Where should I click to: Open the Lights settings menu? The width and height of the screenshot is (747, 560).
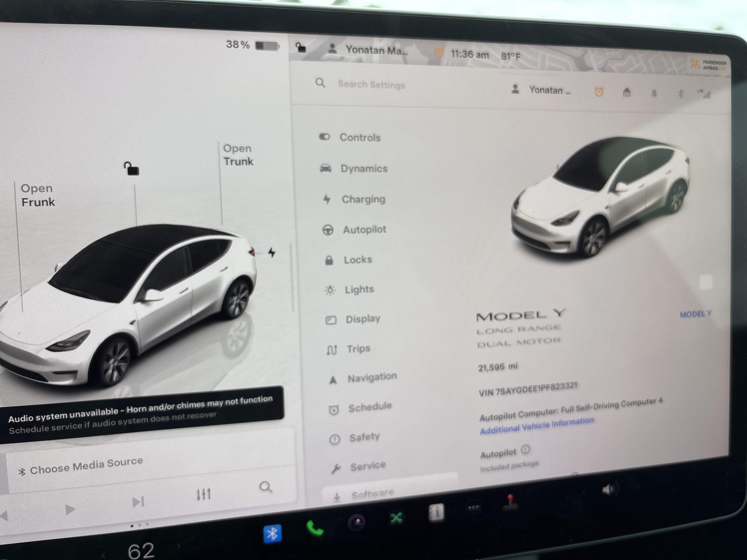pos(349,290)
